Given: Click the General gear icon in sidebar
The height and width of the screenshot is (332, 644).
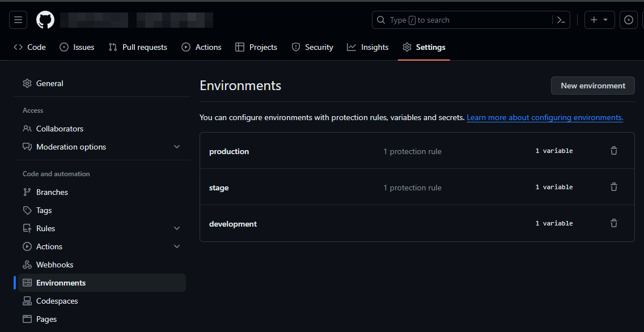Looking at the screenshot, I should (x=27, y=83).
